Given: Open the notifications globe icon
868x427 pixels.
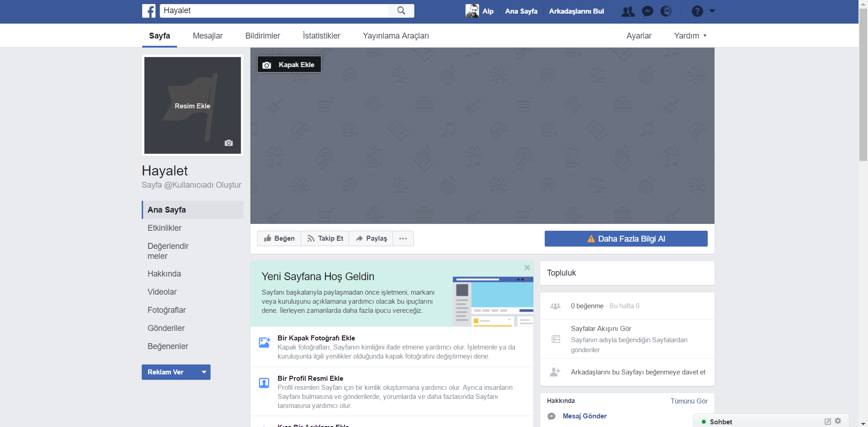Looking at the screenshot, I should point(666,11).
